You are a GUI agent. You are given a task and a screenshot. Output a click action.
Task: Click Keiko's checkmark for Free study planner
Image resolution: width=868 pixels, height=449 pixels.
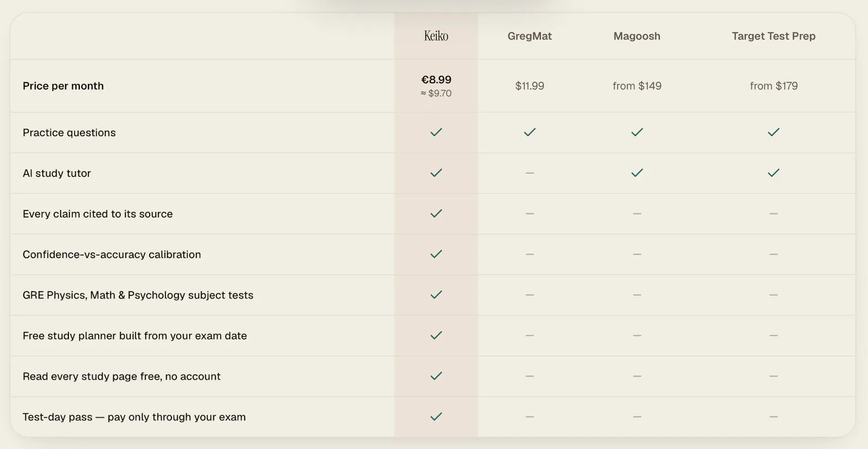coord(436,336)
